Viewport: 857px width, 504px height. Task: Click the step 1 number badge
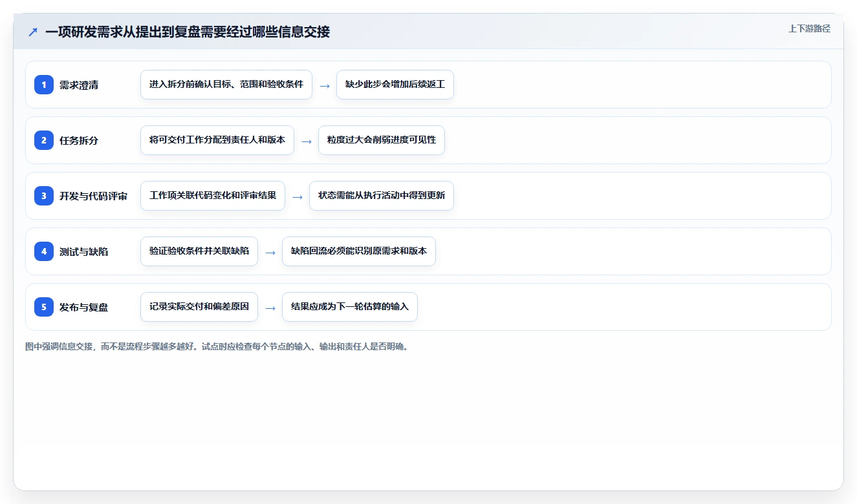(44, 85)
